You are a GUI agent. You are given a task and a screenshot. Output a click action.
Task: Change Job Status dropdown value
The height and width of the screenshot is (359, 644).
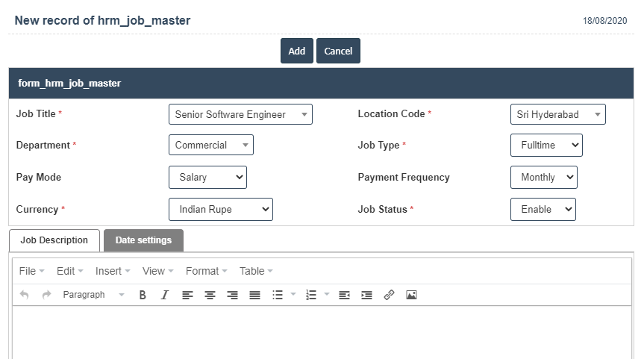[x=543, y=210]
